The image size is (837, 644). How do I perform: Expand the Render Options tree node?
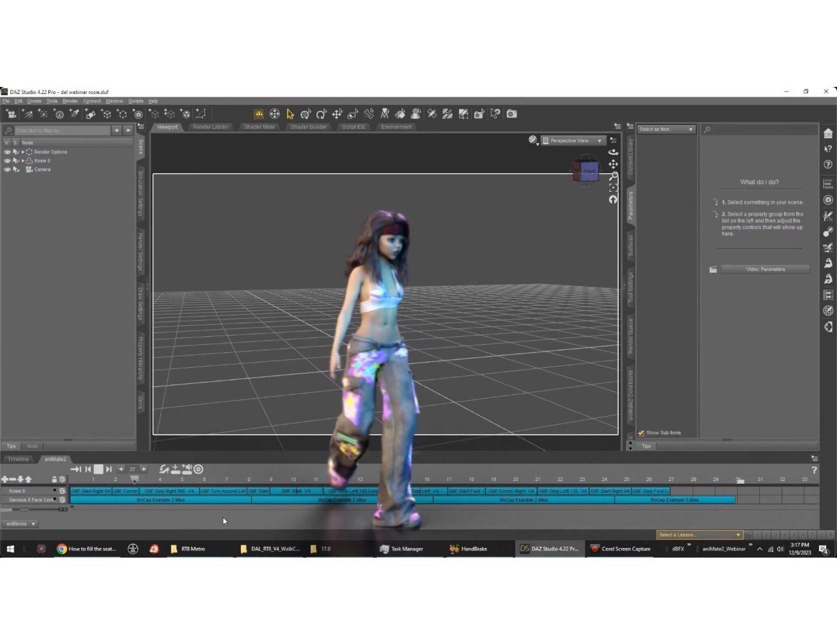[x=23, y=152]
